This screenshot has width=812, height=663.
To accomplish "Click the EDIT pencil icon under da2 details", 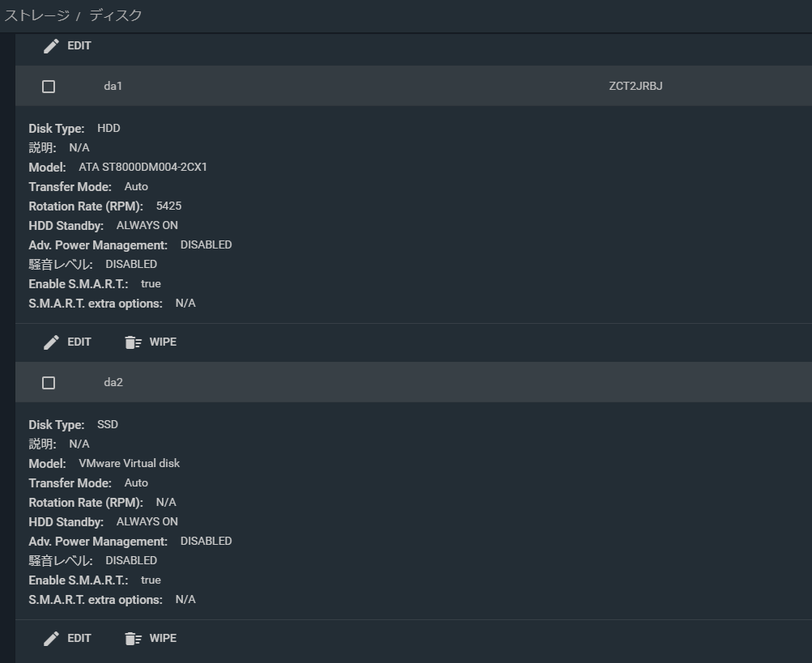I will (51, 639).
